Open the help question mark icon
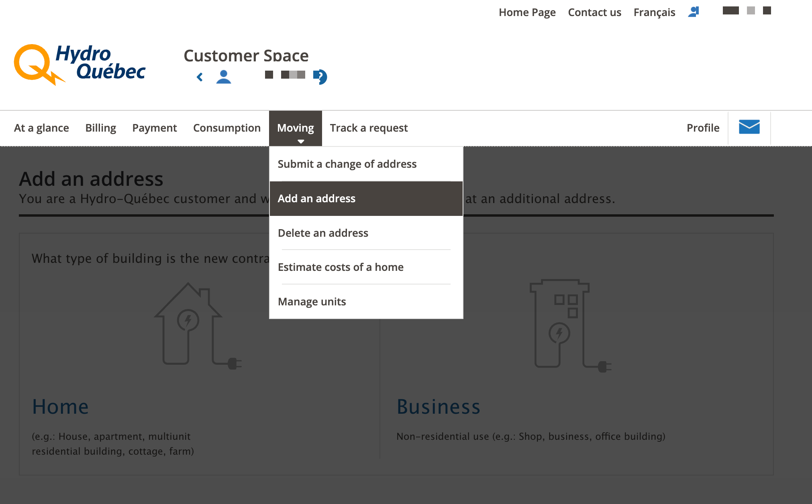Viewport: 812px width, 504px height. pyautogui.click(x=320, y=77)
